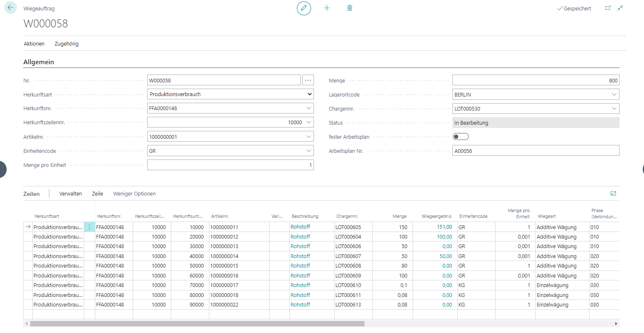
Task: Open the Zugehörig menu
Action: 66,43
